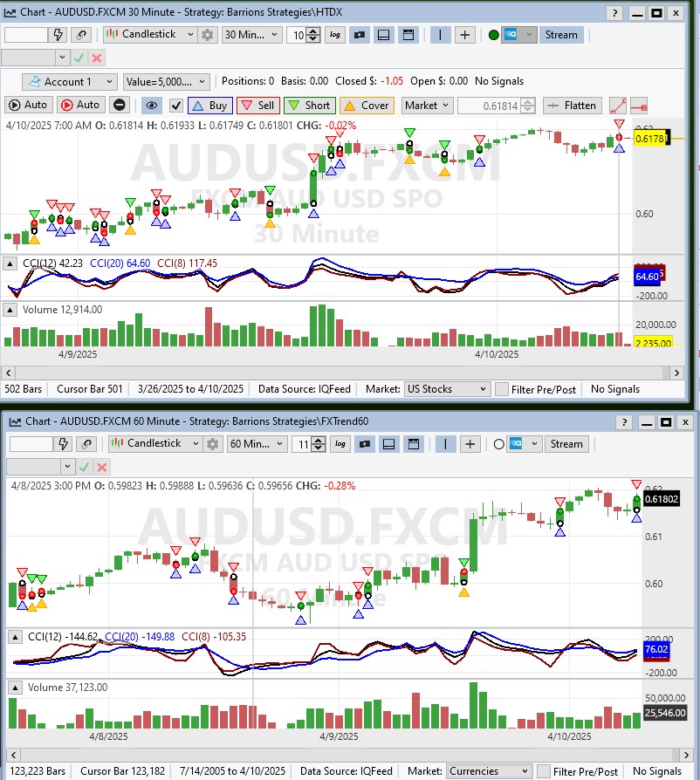Viewport: 700px width, 780px height.
Task: Click the lightning bolt icon in 30 Minute chart
Action: coord(58,35)
